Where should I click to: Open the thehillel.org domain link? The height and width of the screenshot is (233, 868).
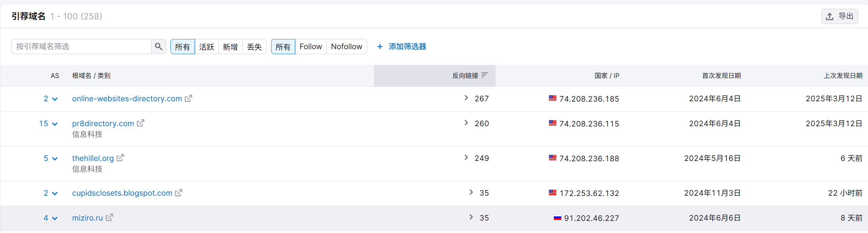[93, 158]
